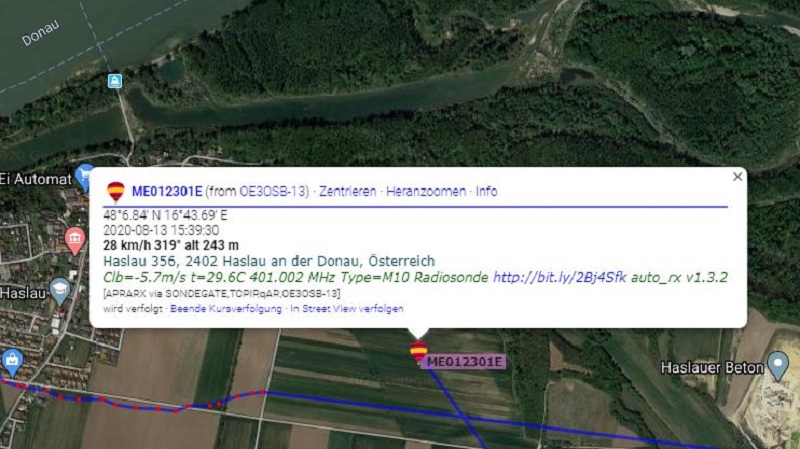Screen dimensions: 800x449
Task: Click the Haslauer Beton location pin
Action: pyautogui.click(x=778, y=366)
